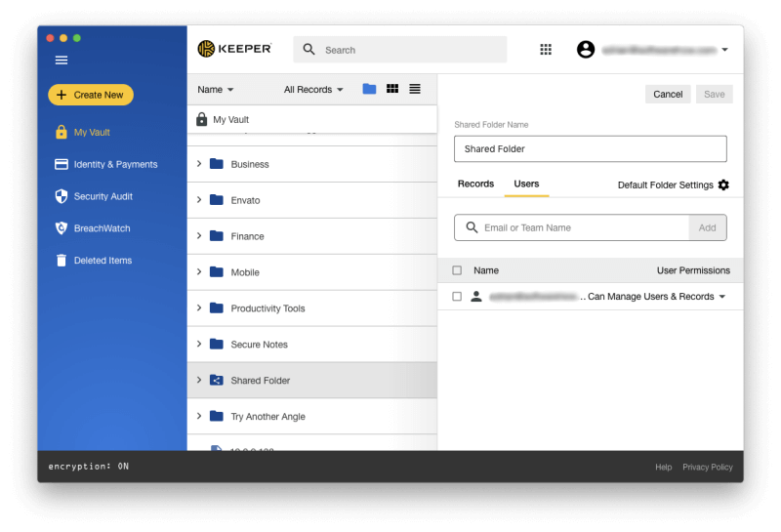Click the Identity & Payments card icon
This screenshot has height=532, width=781.
coord(62,164)
